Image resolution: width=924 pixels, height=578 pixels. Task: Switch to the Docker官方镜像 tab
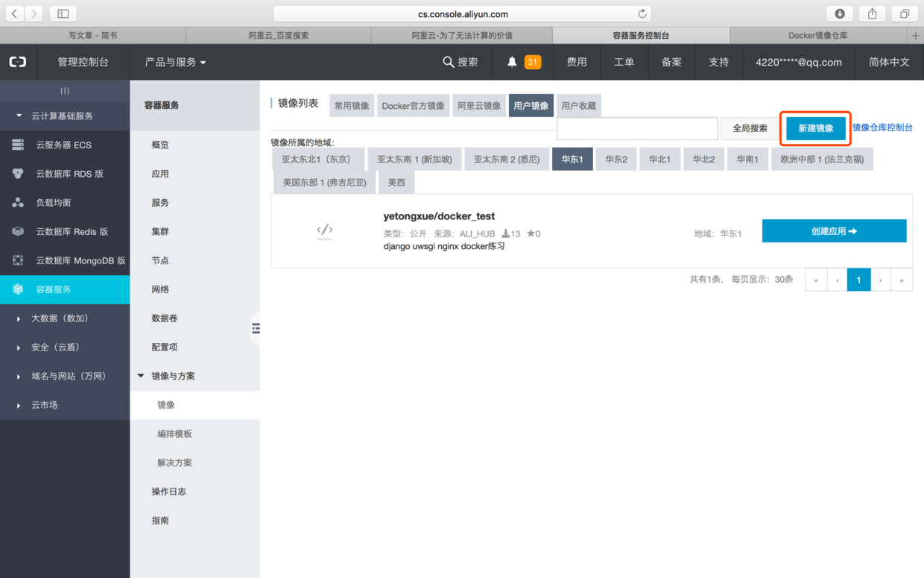pyautogui.click(x=413, y=106)
